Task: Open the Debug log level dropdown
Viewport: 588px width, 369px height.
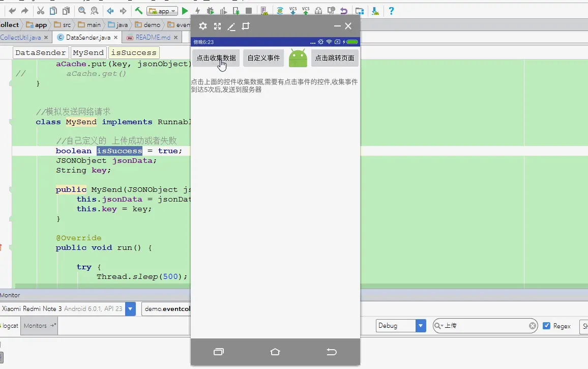Action: tap(421, 325)
